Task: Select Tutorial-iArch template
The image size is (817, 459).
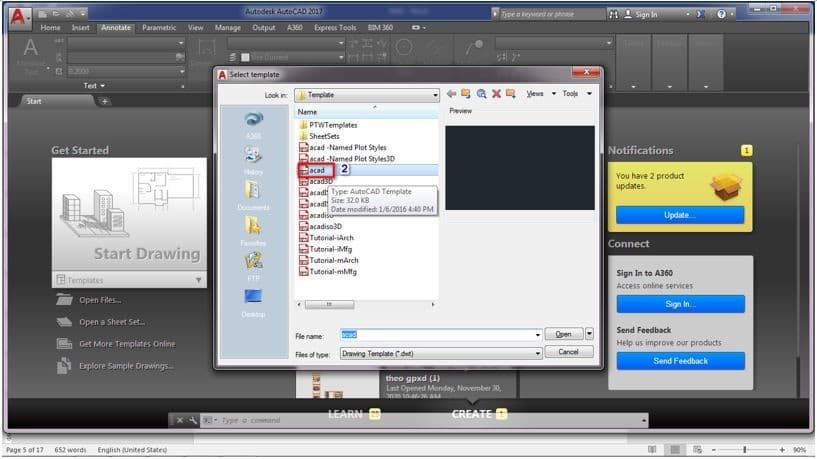Action: tap(326, 238)
